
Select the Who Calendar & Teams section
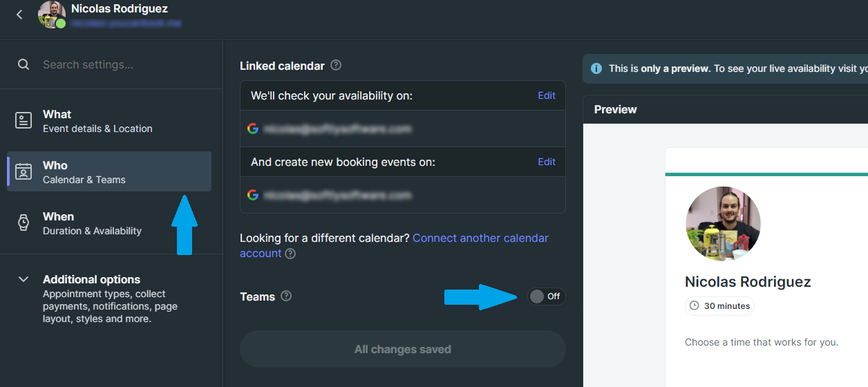109,171
